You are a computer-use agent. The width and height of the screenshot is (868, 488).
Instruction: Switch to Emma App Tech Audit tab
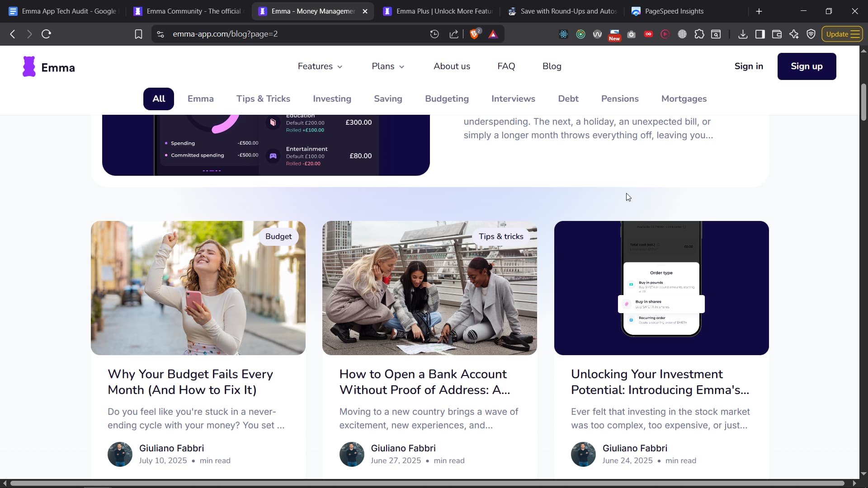pyautogui.click(x=63, y=11)
